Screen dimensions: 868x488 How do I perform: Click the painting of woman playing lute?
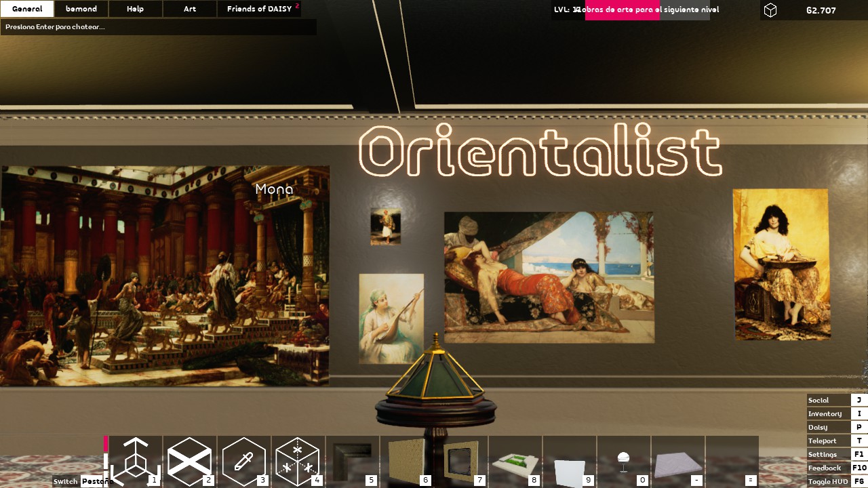coord(391,319)
